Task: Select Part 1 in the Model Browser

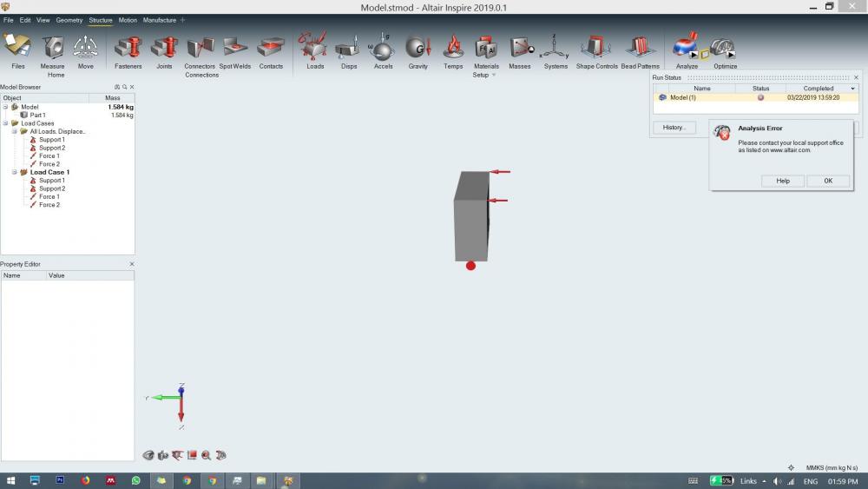Action: coord(37,116)
